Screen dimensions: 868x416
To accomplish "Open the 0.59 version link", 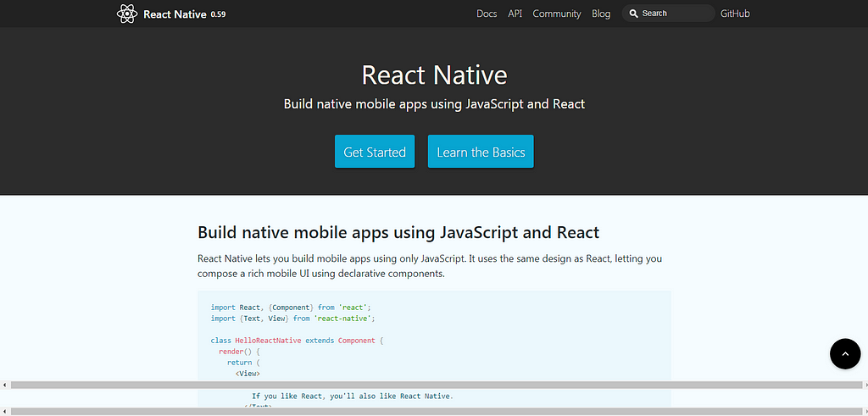I will [x=218, y=14].
